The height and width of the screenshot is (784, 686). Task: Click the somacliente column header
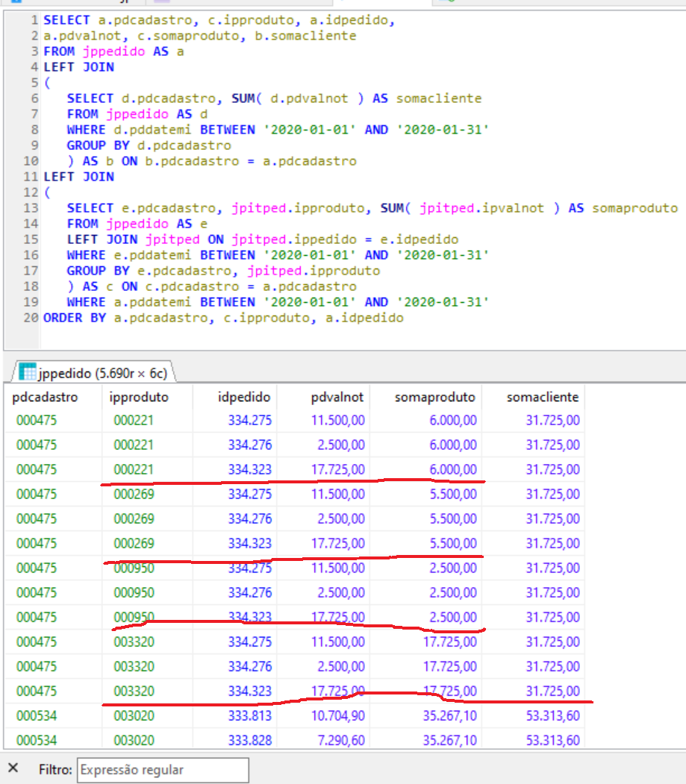tap(543, 397)
